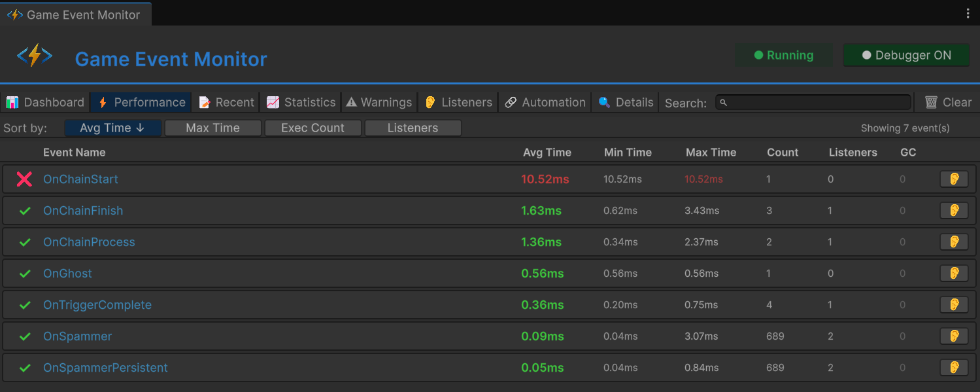Viewport: 980px width, 392px height.
Task: Click the red error mark beside OnChainStart
Action: point(24,179)
